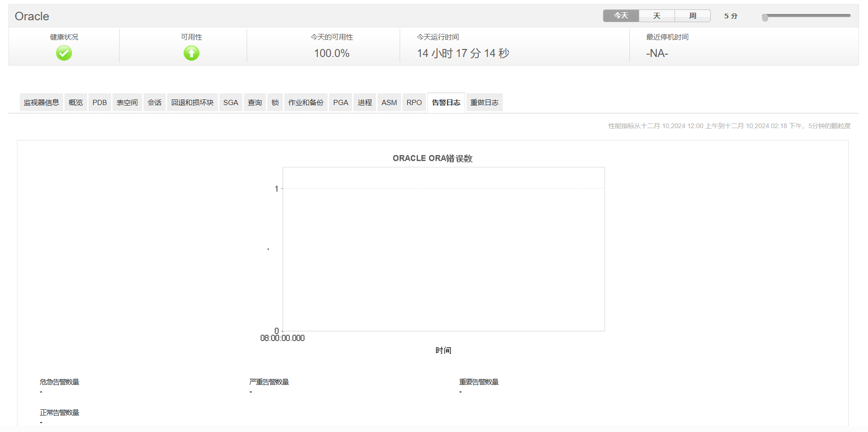
Task: Click the 危急告警数量 label
Action: point(60,382)
